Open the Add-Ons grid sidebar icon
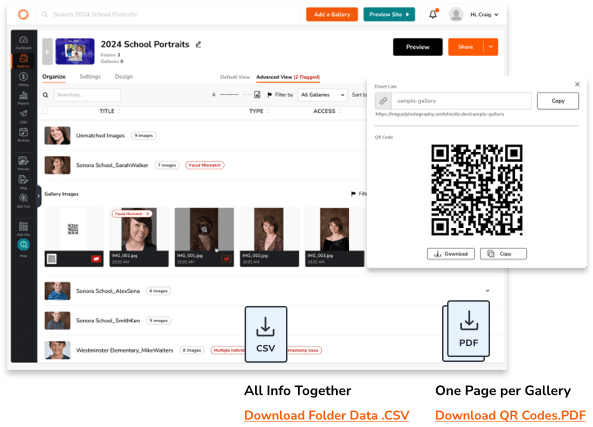Image resolution: width=593 pixels, height=427 pixels. pos(23,228)
